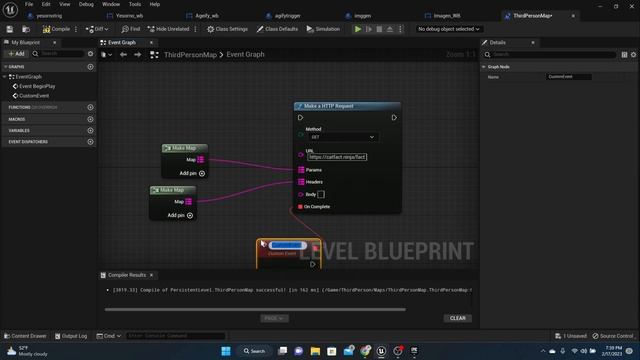The image size is (640, 360).
Task: Add new event dispatcher with plus icon
Action: (90, 142)
